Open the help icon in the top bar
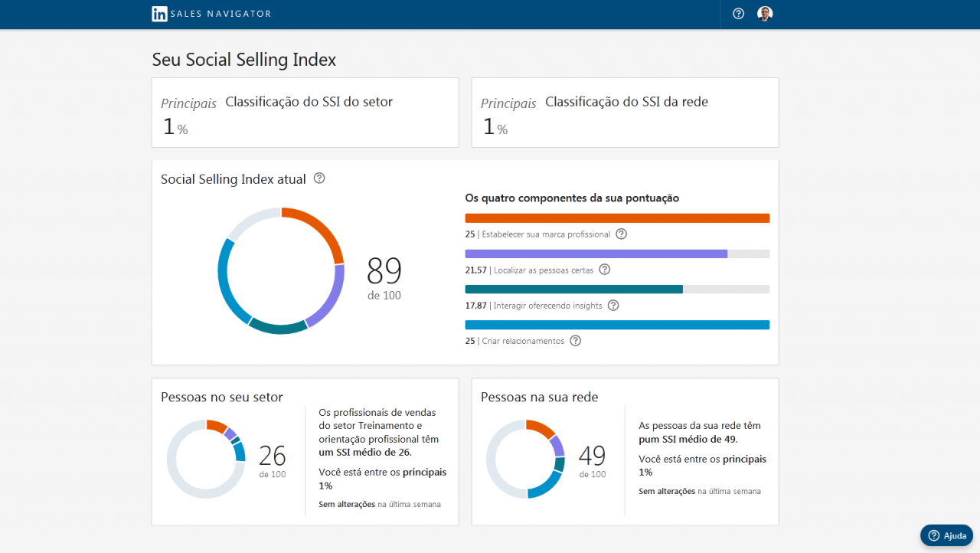Screen dimensions: 980x553 coord(738,14)
